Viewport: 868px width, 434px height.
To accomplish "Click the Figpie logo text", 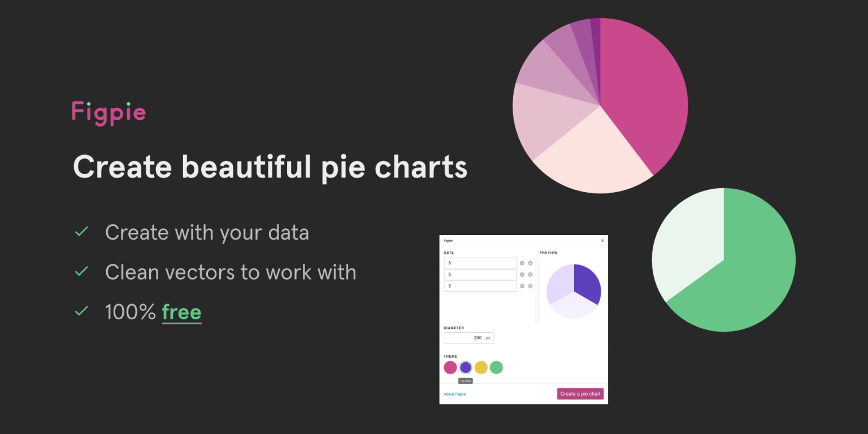I will coord(108,112).
